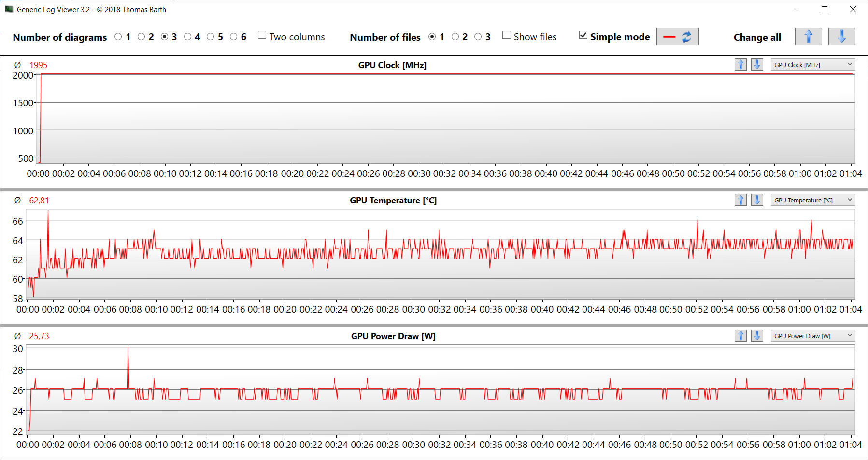Choose 3 for number of files
This screenshot has width=868, height=460.
pos(478,37)
